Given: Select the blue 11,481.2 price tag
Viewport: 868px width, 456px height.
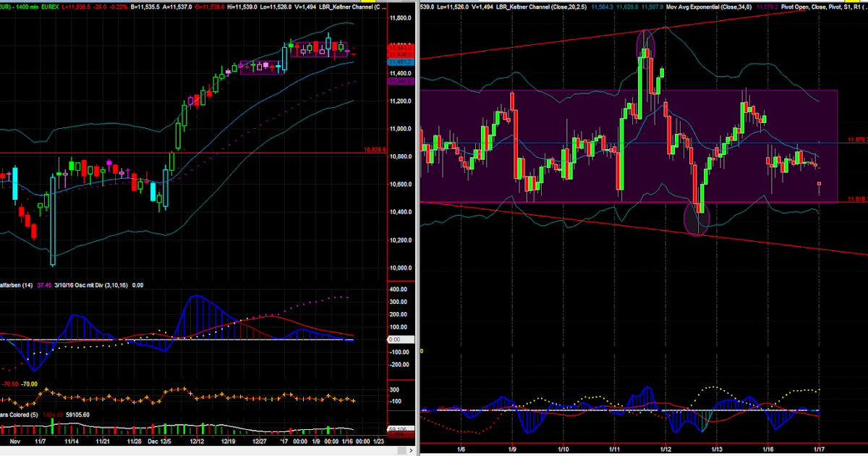Looking at the screenshot, I should (401, 62).
